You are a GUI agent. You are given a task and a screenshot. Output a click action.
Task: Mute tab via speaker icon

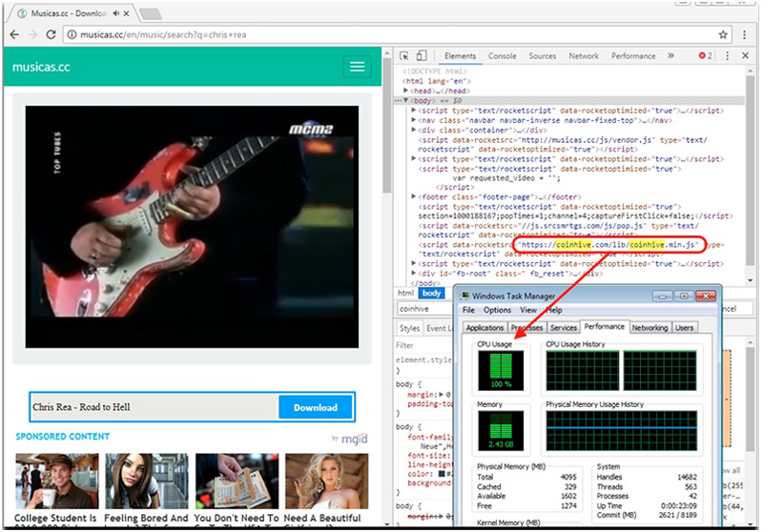click(x=115, y=13)
